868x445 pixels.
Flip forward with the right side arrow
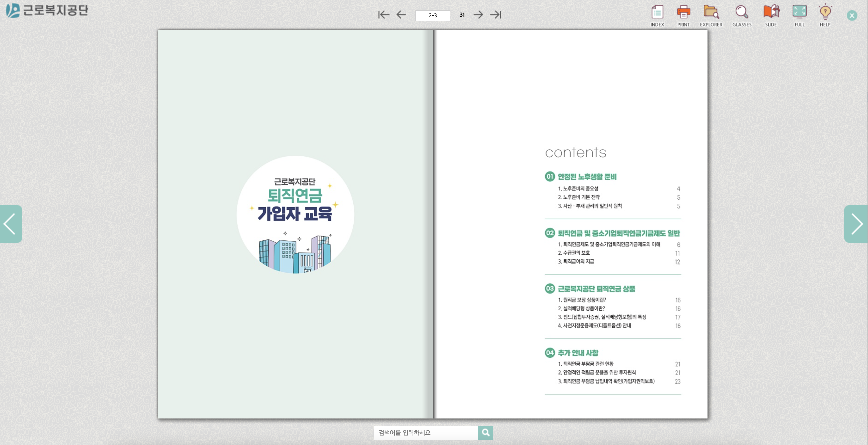[856, 224]
